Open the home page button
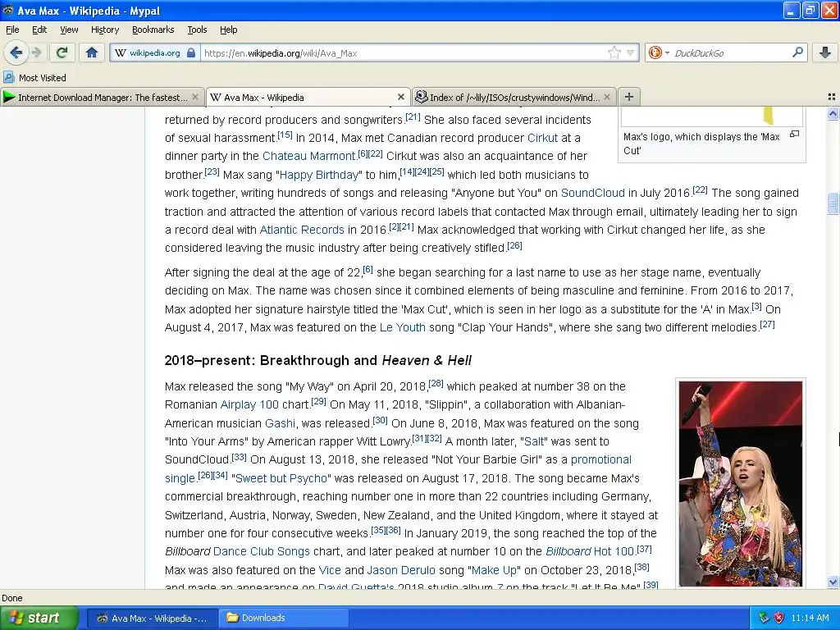 click(x=92, y=52)
